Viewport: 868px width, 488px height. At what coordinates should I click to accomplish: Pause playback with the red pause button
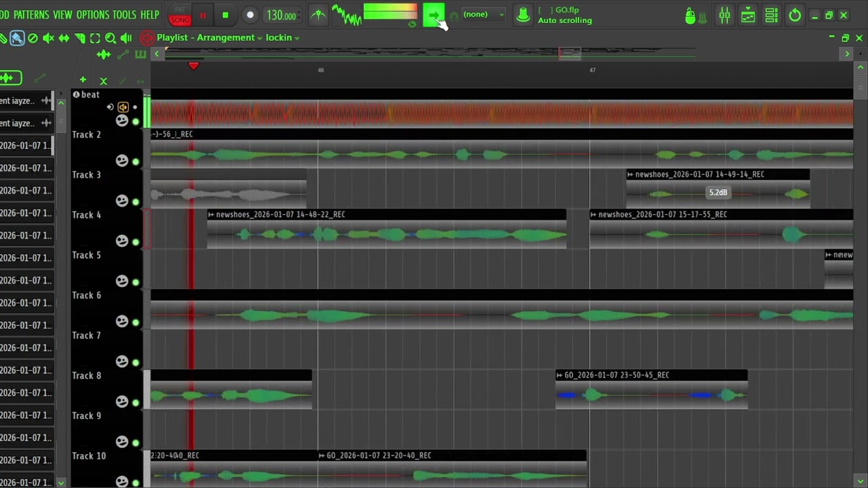202,15
